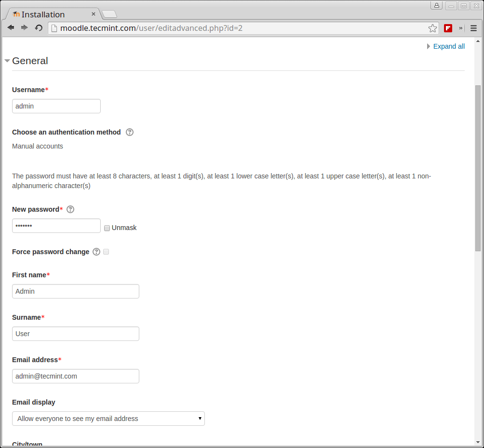Open help for Force password change
The image size is (484, 448).
click(96, 252)
